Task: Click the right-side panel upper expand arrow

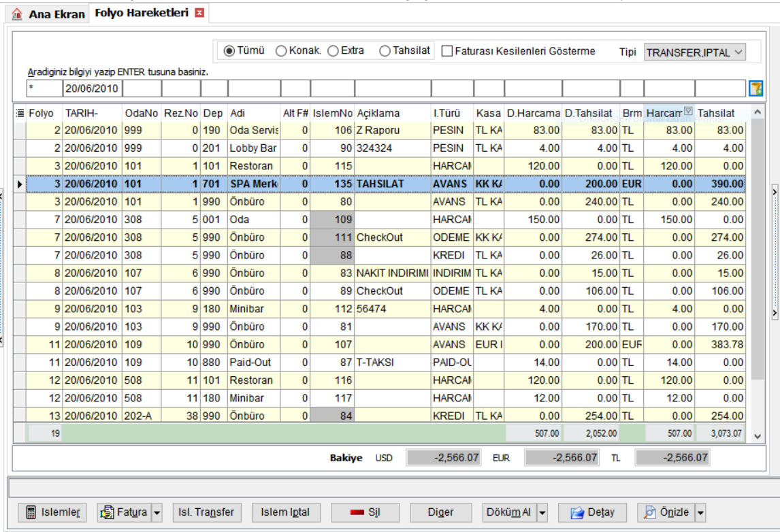Action: tap(775, 192)
